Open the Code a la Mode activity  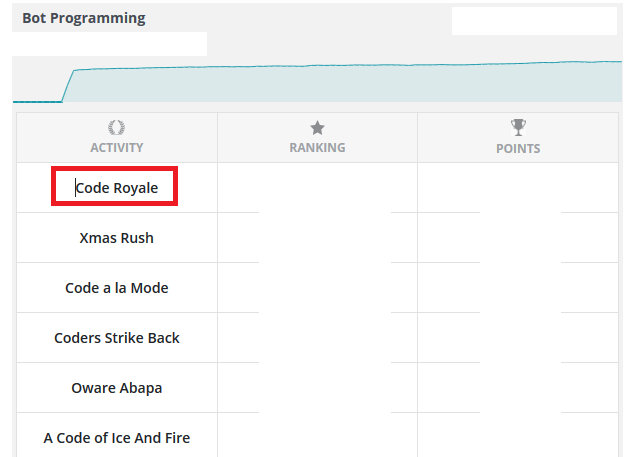click(117, 288)
